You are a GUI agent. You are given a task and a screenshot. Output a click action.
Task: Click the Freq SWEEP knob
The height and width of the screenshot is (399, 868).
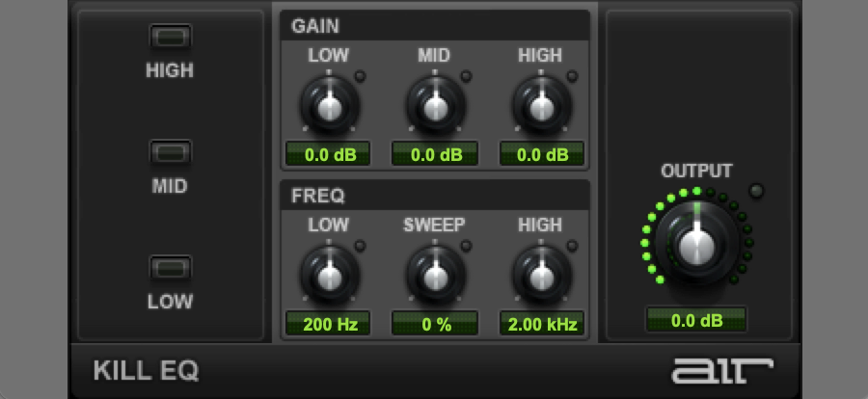click(x=435, y=273)
